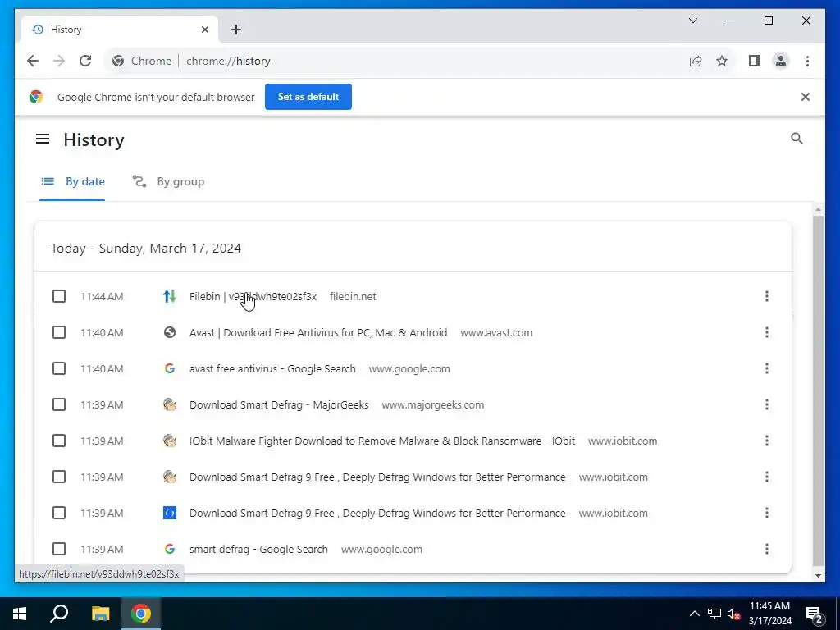840x630 pixels.
Task: Dismiss the default browser notification bar
Action: point(806,97)
